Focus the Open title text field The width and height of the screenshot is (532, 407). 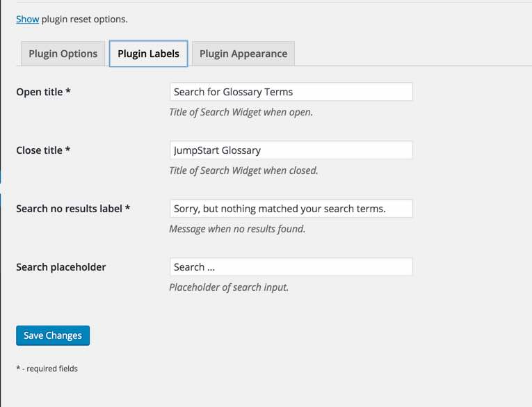[291, 92]
